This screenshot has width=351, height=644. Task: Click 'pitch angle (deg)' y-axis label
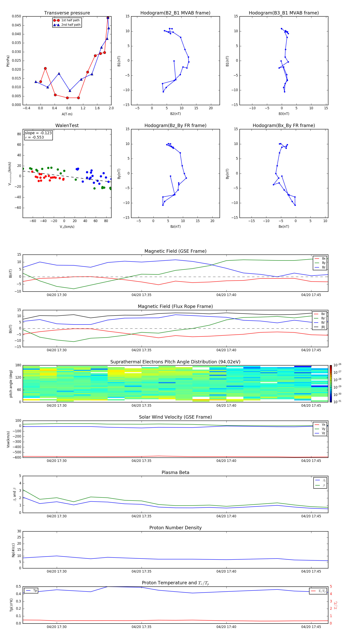[x=11, y=384]
